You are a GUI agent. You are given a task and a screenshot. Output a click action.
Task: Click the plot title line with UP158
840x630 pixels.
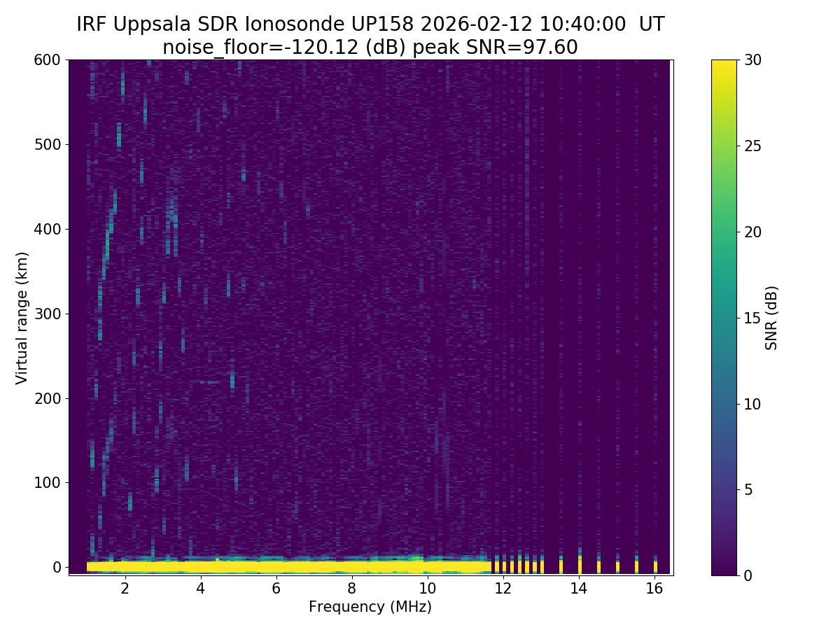pyautogui.click(x=370, y=24)
